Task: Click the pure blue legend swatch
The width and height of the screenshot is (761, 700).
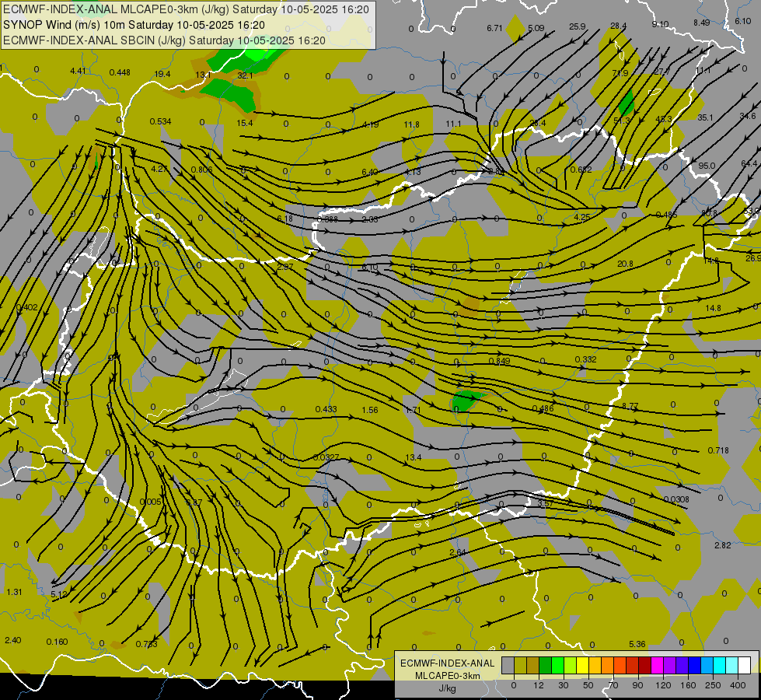Action: tap(695, 665)
